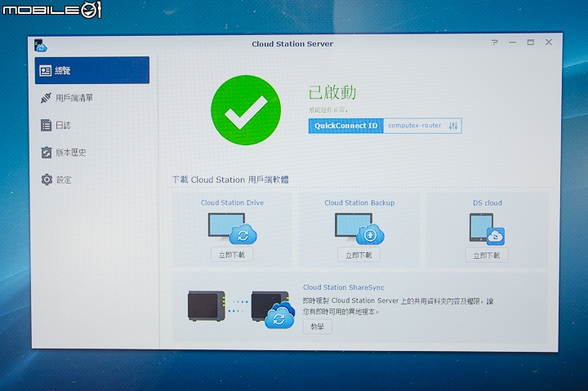Click the ShareSync NAS devices illustration
Screen dimensions: 588x391
point(242,309)
